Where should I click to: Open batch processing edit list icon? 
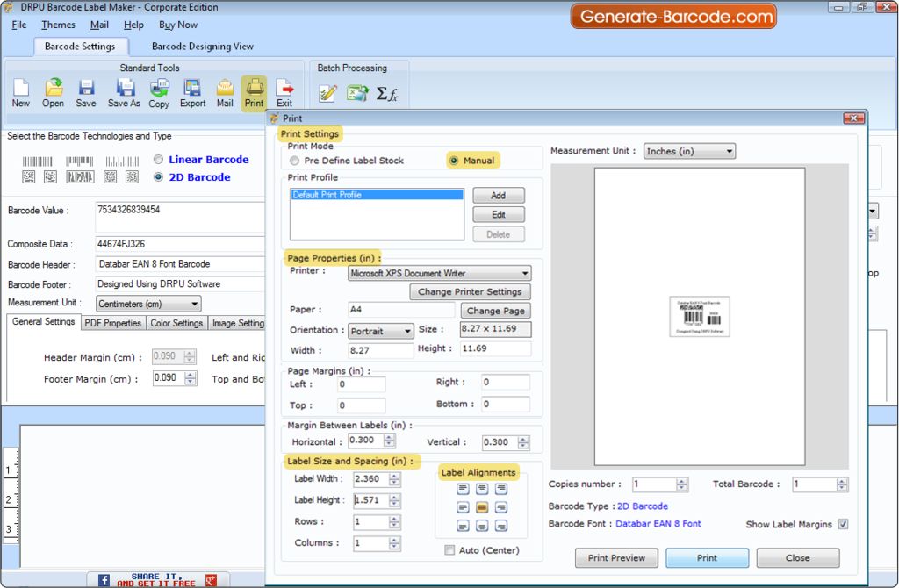tap(328, 93)
